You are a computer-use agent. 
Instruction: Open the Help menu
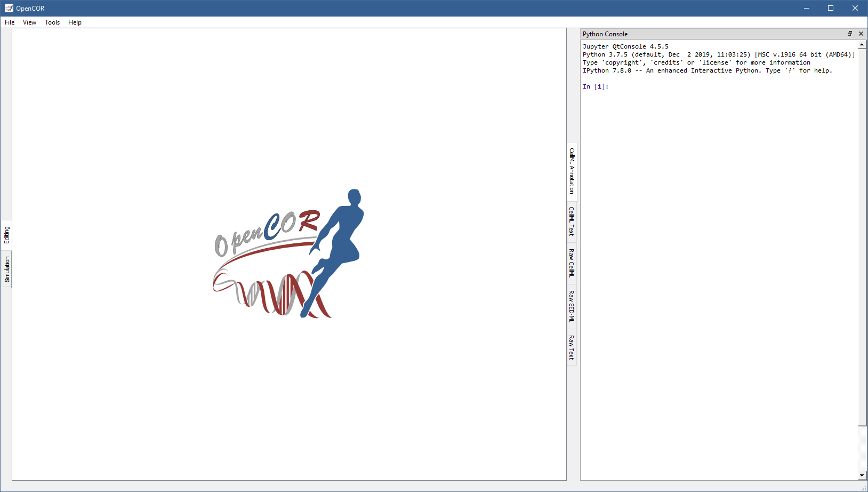[x=75, y=22]
